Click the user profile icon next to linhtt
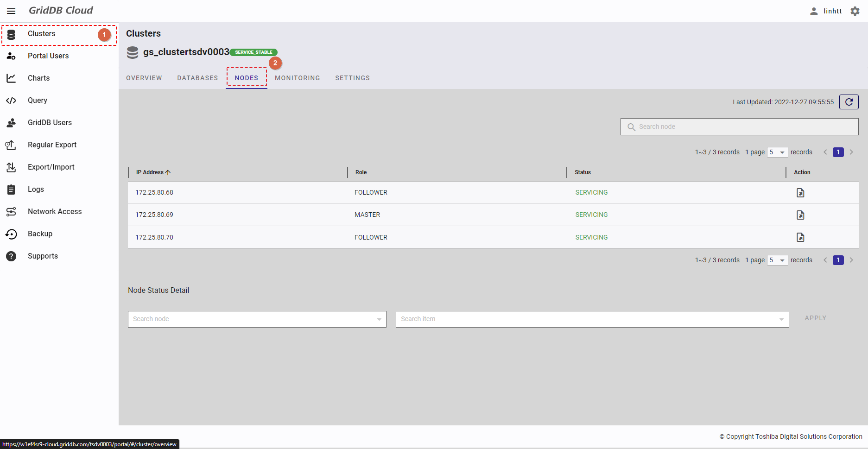 pos(814,11)
